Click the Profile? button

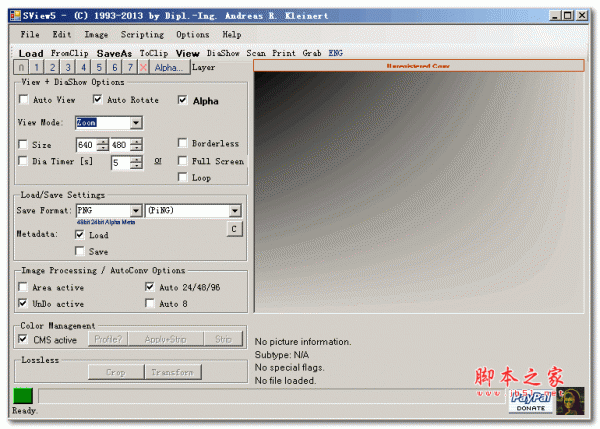click(108, 339)
